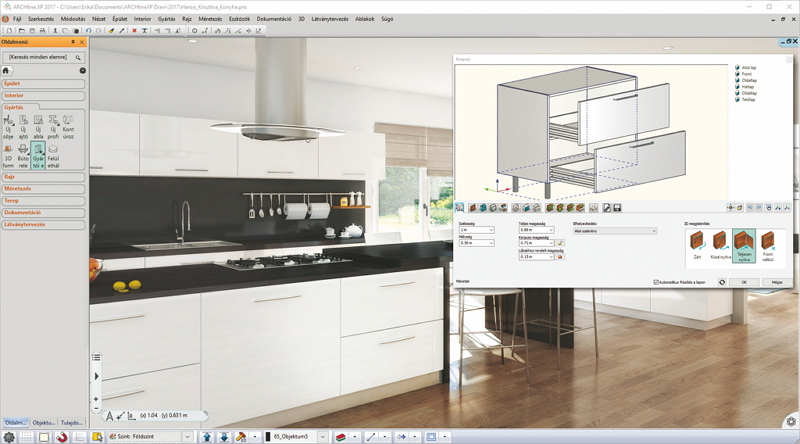The width and height of the screenshot is (800, 444).
Task: Select the Zárt 3D display option
Action: [697, 245]
